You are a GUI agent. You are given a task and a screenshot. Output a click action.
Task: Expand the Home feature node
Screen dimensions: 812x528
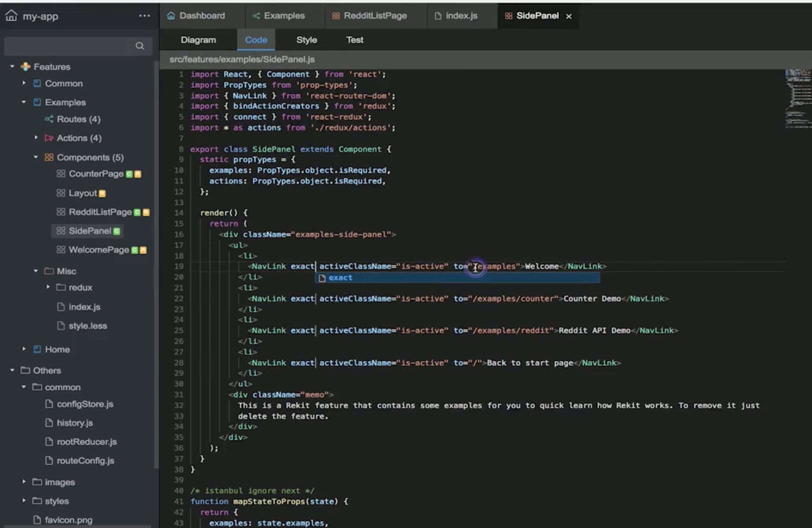point(24,349)
